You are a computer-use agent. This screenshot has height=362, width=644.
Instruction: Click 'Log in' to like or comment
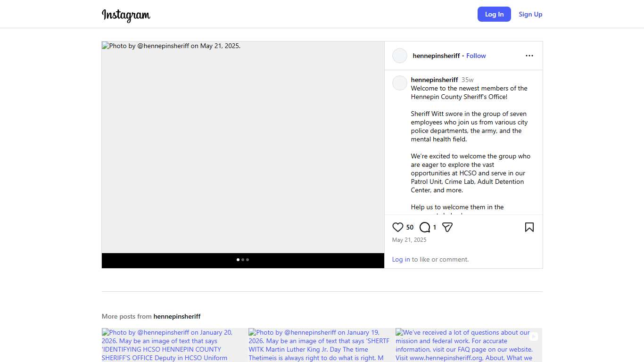[x=401, y=259]
